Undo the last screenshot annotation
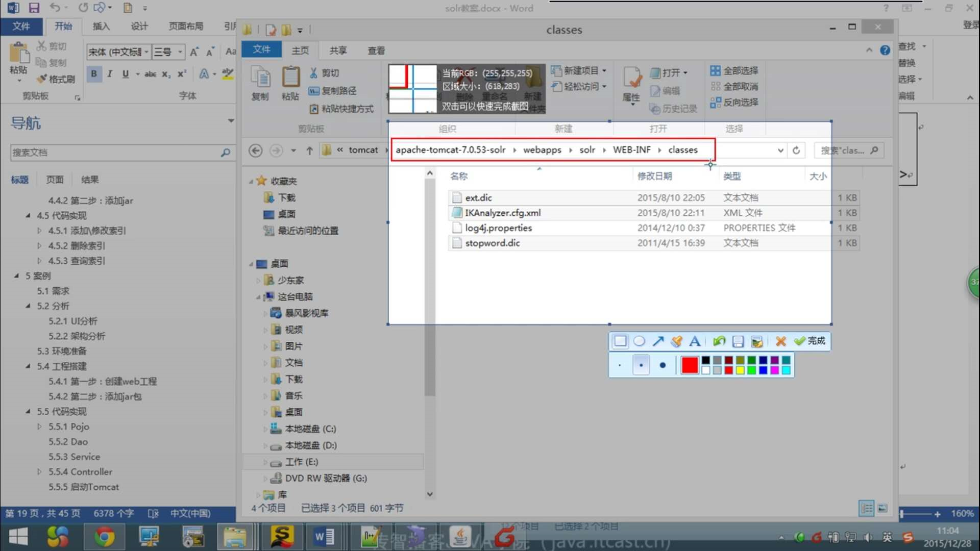Image resolution: width=980 pixels, height=551 pixels. coord(719,341)
